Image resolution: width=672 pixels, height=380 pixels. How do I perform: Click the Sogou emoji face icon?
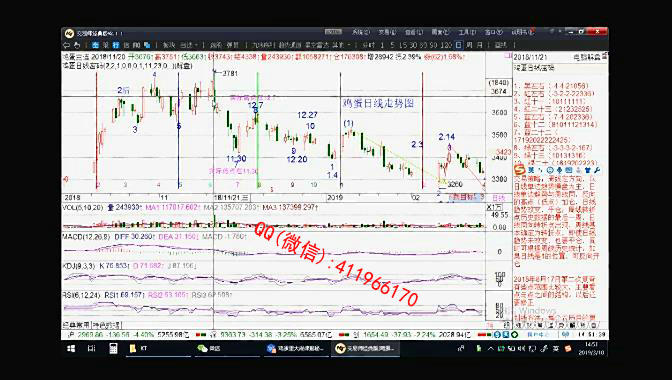pyautogui.click(x=550, y=170)
